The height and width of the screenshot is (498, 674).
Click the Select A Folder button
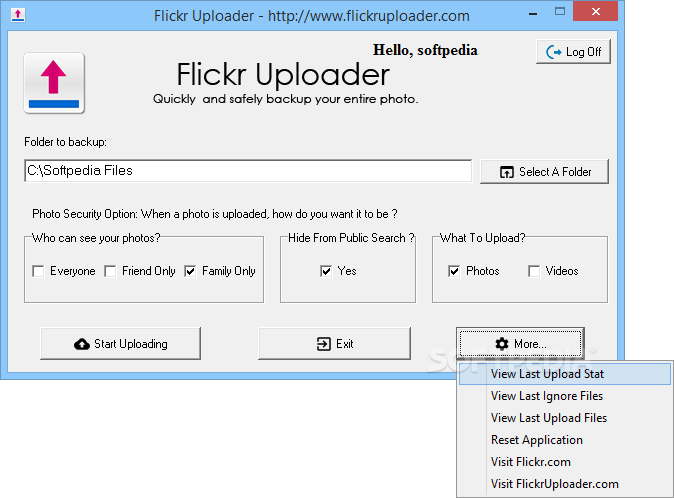pyautogui.click(x=544, y=171)
